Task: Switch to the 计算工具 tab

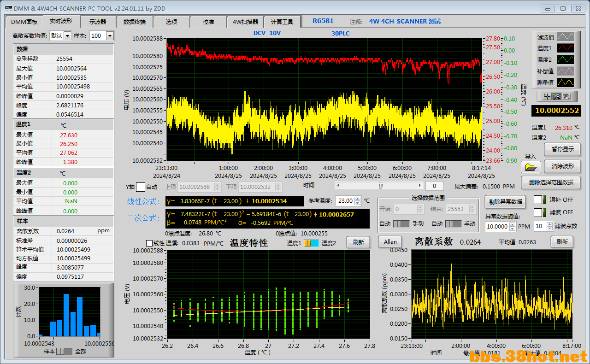Action: click(x=282, y=22)
